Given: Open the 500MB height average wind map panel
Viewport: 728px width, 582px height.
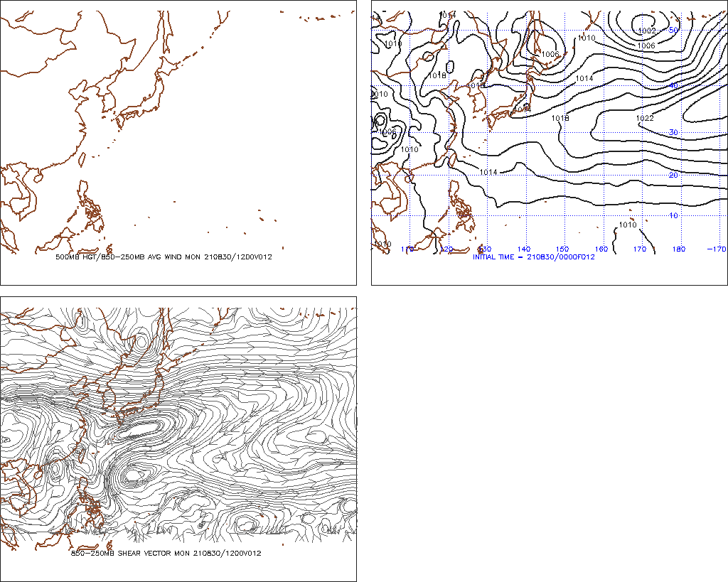Looking at the screenshot, I should 178,143.
